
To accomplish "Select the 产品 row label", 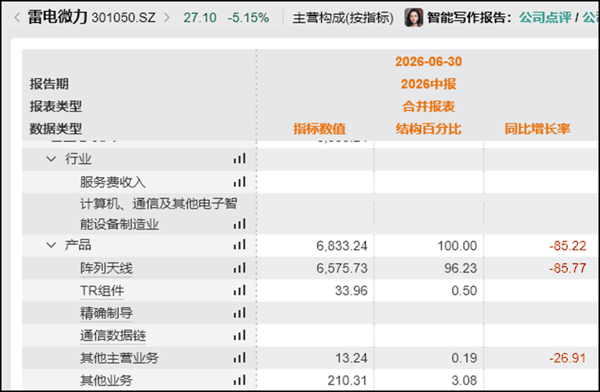I will point(78,245).
